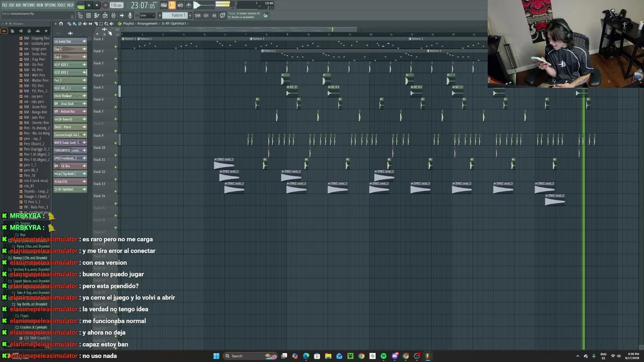This screenshot has width=644, height=362.
Task: Open the VIEW menu
Action: click(40, 5)
